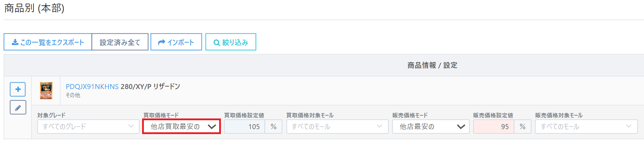Click the リザードン card thumbnail image
The height and width of the screenshot is (144, 644).
pyautogui.click(x=46, y=91)
